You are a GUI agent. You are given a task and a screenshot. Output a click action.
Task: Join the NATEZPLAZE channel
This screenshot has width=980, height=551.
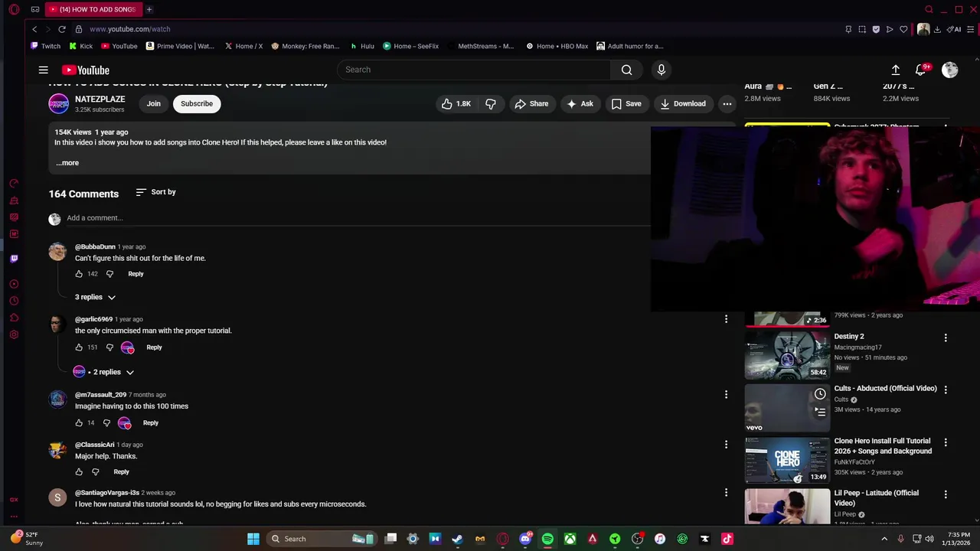(154, 104)
